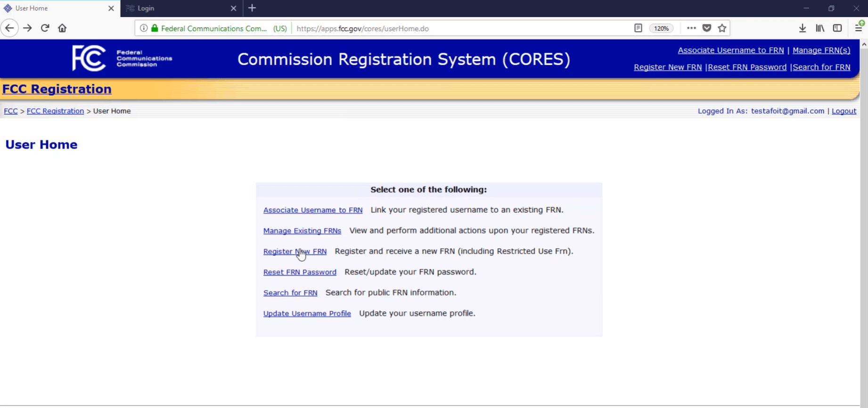The width and height of the screenshot is (868, 408).
Task: Go forward with the browser forward arrow
Action: [27, 28]
